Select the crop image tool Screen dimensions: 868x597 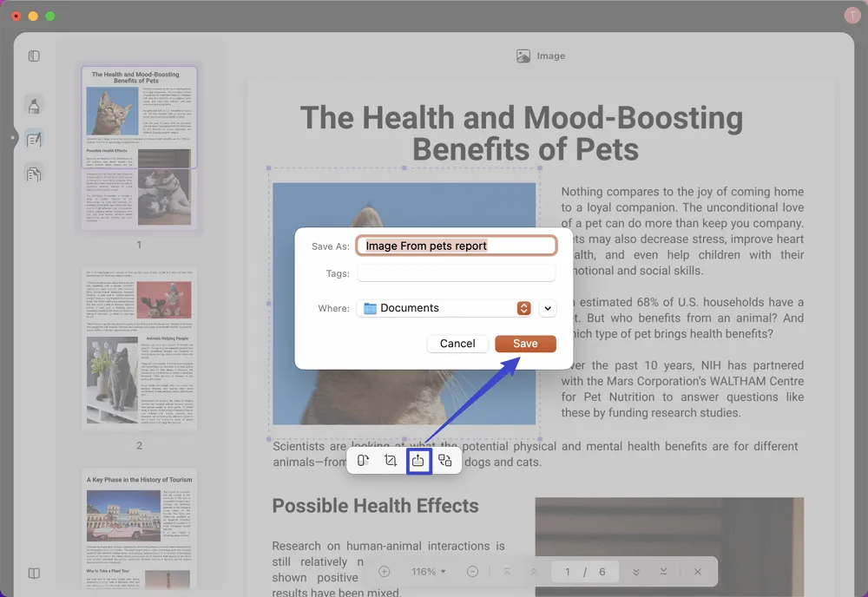point(391,461)
